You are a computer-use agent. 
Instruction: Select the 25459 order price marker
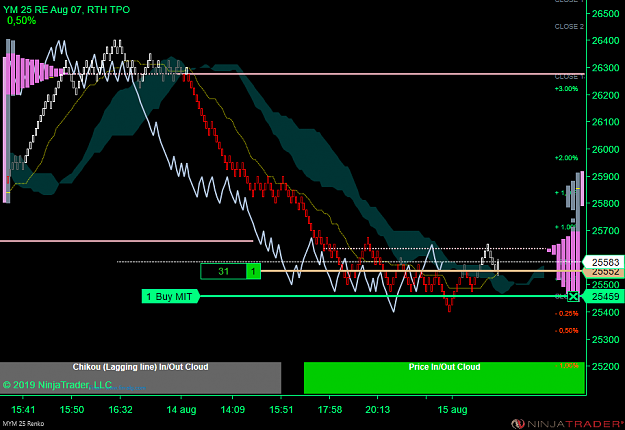(603, 296)
